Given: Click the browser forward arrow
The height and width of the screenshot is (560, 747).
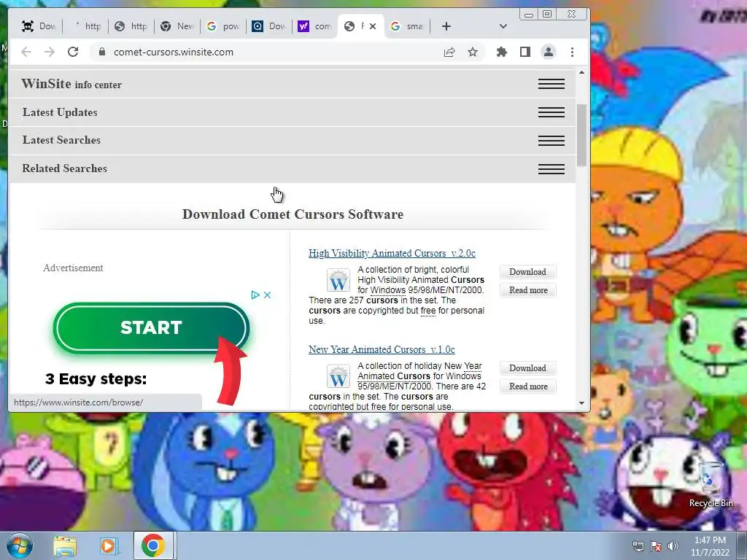Looking at the screenshot, I should (50, 52).
